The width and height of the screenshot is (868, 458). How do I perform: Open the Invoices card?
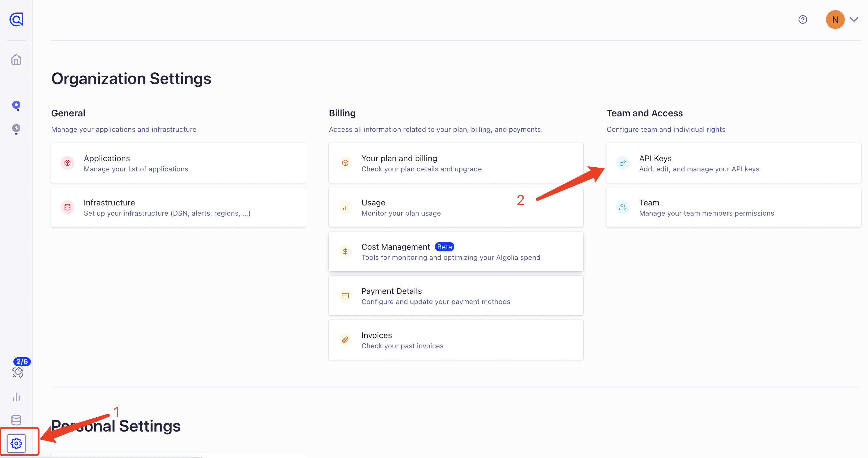[456, 340]
